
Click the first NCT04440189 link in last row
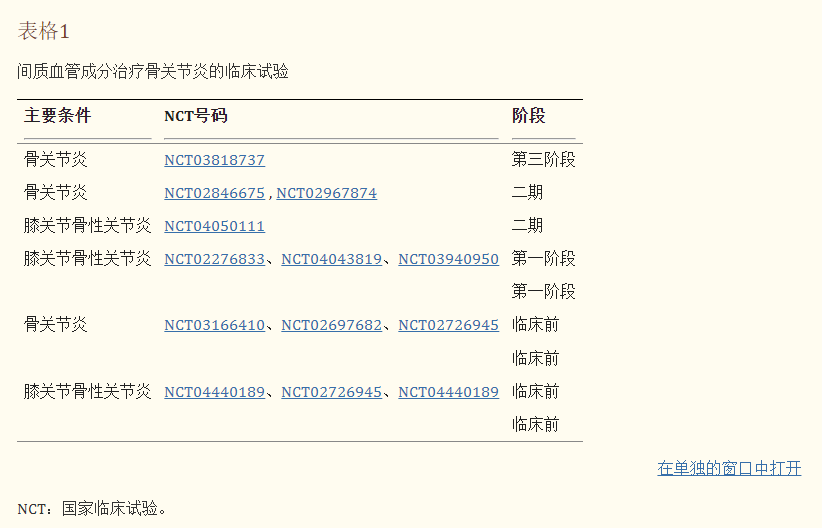click(214, 392)
